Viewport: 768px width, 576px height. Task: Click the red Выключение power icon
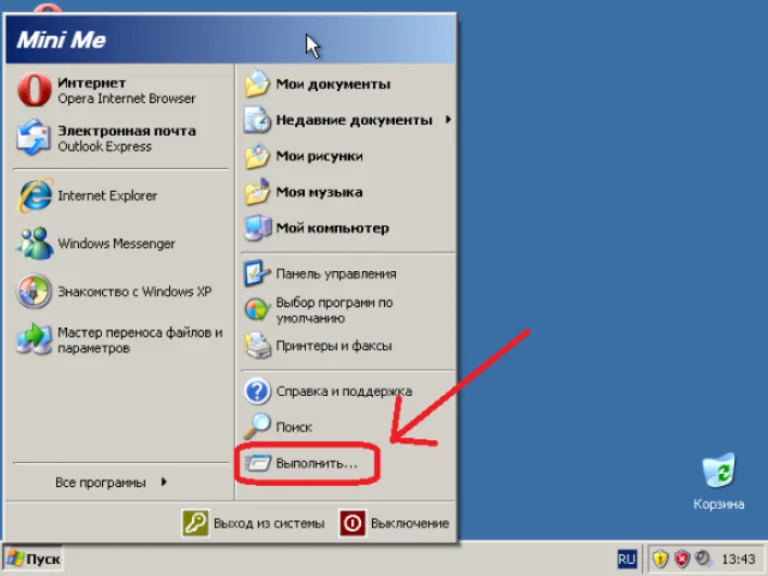click(x=353, y=523)
